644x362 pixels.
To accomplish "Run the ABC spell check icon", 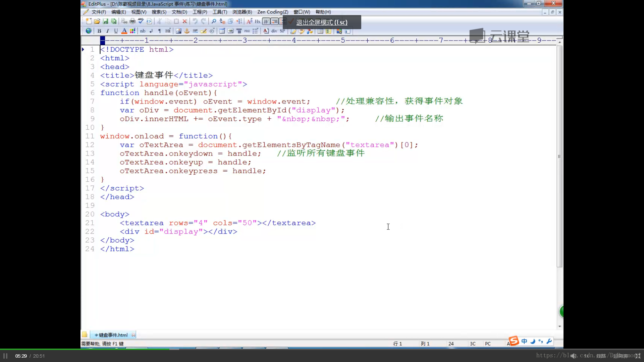I will [x=141, y=21].
